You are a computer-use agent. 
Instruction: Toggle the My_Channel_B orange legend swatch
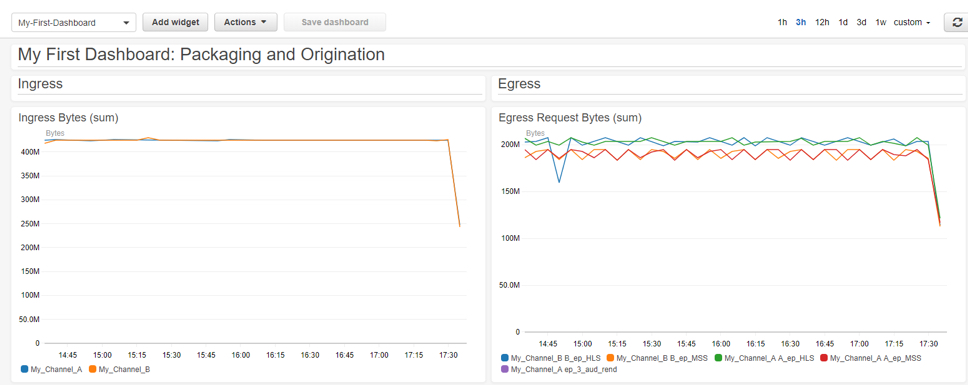(x=93, y=370)
